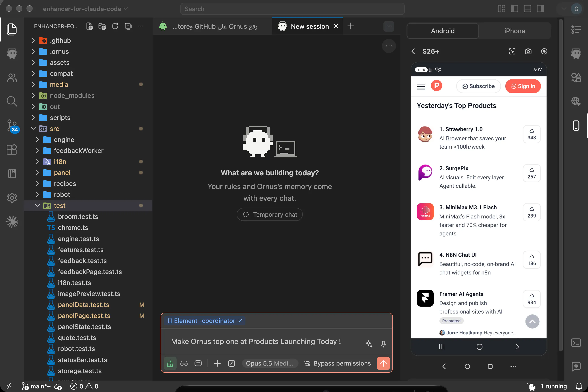The height and width of the screenshot is (392, 588).
Task: Toggle the secondary side bar layout
Action: tap(540, 9)
